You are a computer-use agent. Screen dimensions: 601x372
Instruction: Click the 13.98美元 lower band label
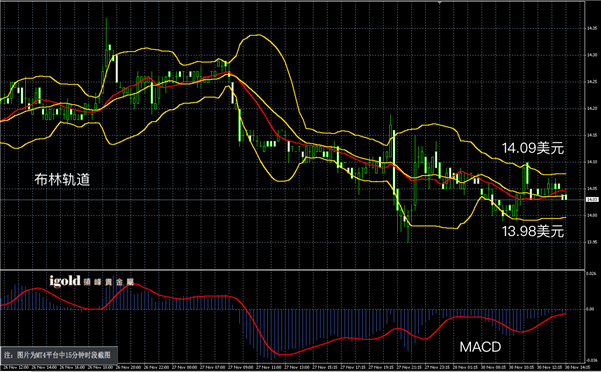(533, 231)
